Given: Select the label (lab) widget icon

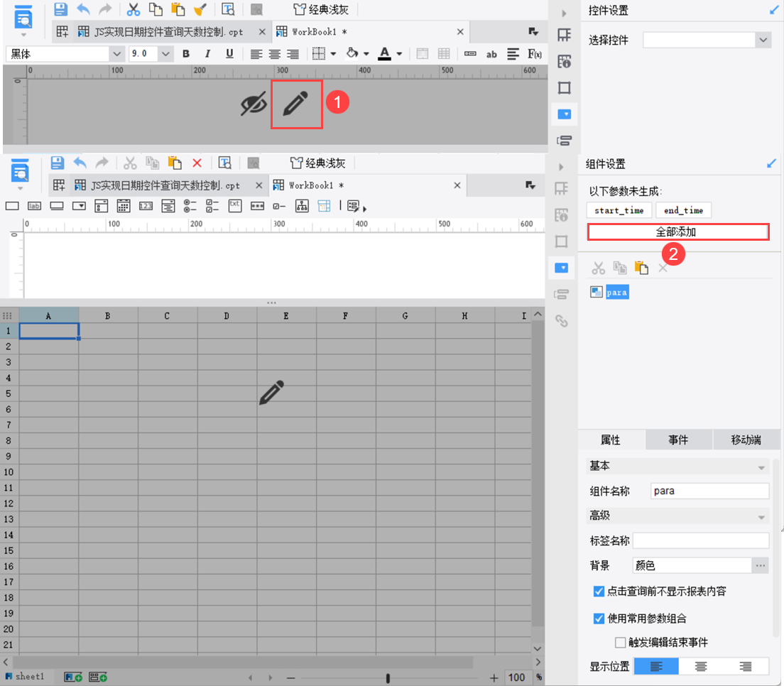Looking at the screenshot, I should pos(34,206).
